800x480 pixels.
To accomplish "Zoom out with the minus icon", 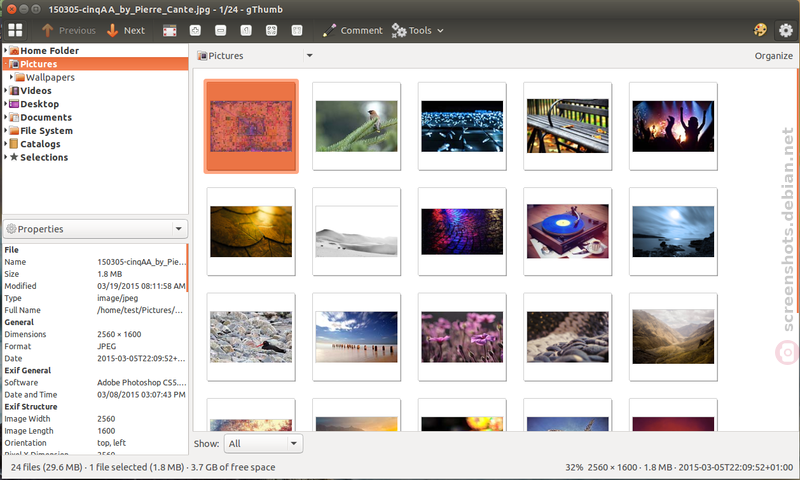I will click(220, 31).
